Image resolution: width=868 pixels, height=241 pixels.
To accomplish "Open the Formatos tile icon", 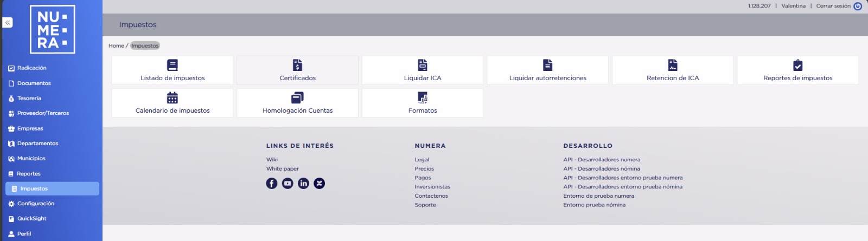I will click(x=423, y=98).
